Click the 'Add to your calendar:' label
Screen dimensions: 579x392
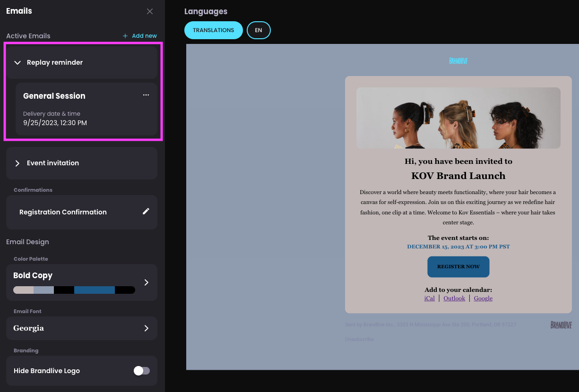[458, 290]
